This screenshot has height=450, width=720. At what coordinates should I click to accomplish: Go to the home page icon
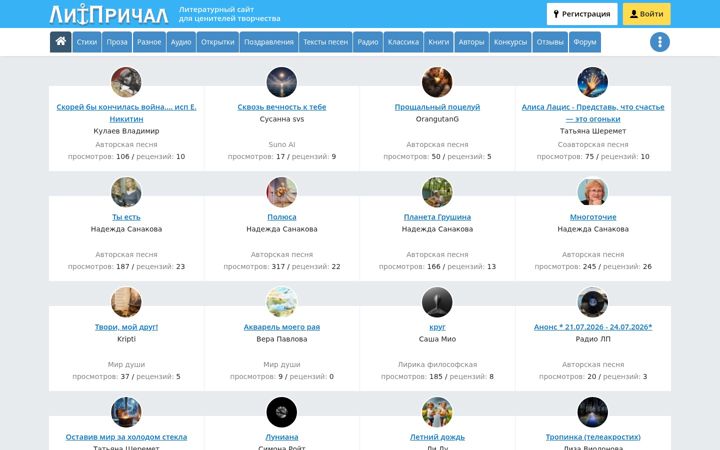click(61, 42)
